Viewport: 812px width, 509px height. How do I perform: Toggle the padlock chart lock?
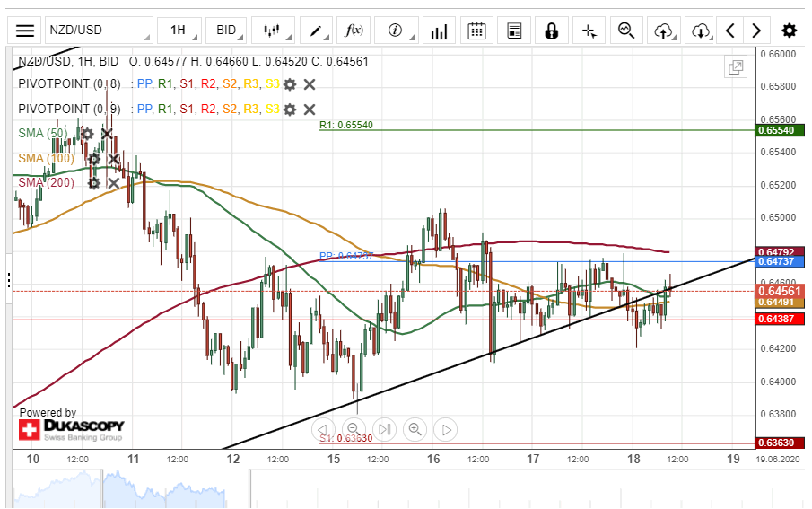pyautogui.click(x=552, y=31)
